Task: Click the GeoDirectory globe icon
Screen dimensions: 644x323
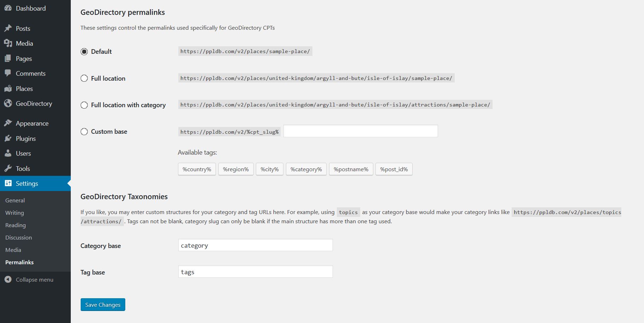Action: click(x=8, y=103)
